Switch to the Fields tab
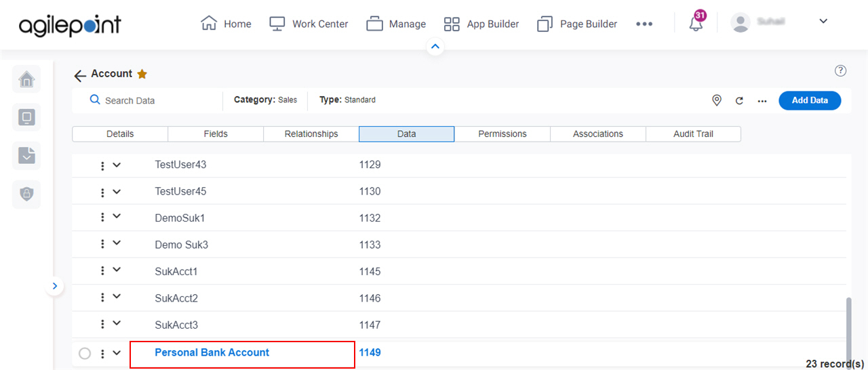 (216, 134)
